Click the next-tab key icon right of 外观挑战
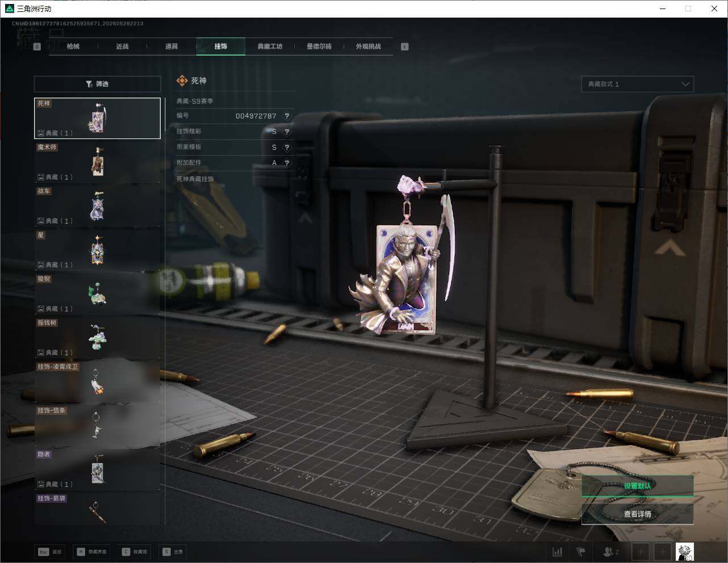The image size is (728, 563). (x=405, y=47)
